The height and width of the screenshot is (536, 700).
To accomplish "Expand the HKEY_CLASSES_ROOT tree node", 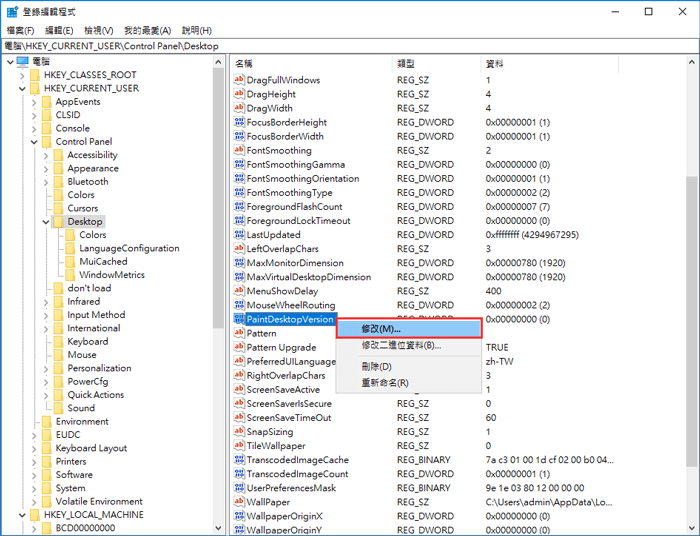I will (x=22, y=75).
